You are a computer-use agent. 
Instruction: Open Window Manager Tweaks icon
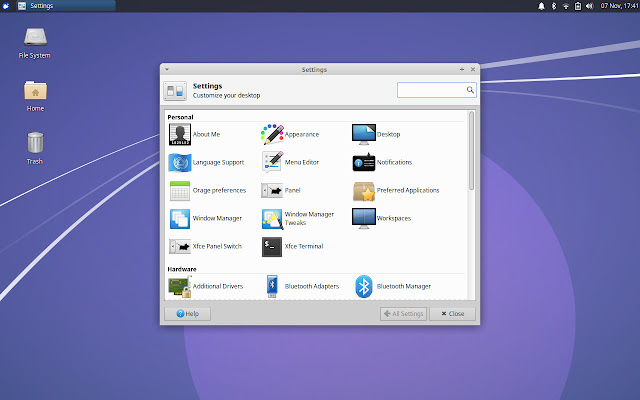pos(272,219)
